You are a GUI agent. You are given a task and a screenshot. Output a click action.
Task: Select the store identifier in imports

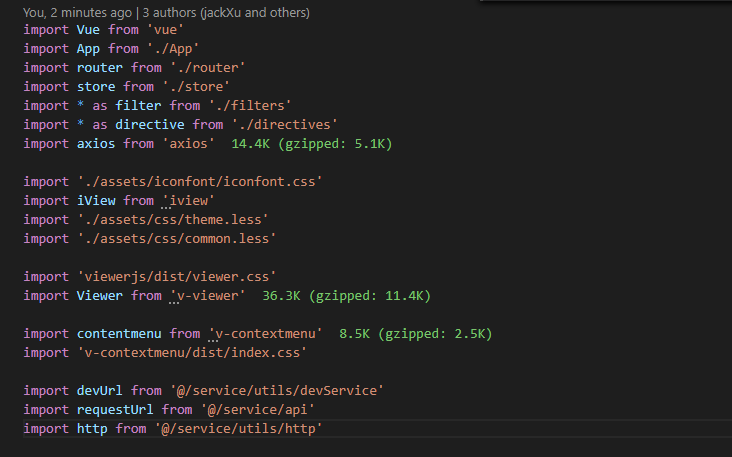(96, 87)
